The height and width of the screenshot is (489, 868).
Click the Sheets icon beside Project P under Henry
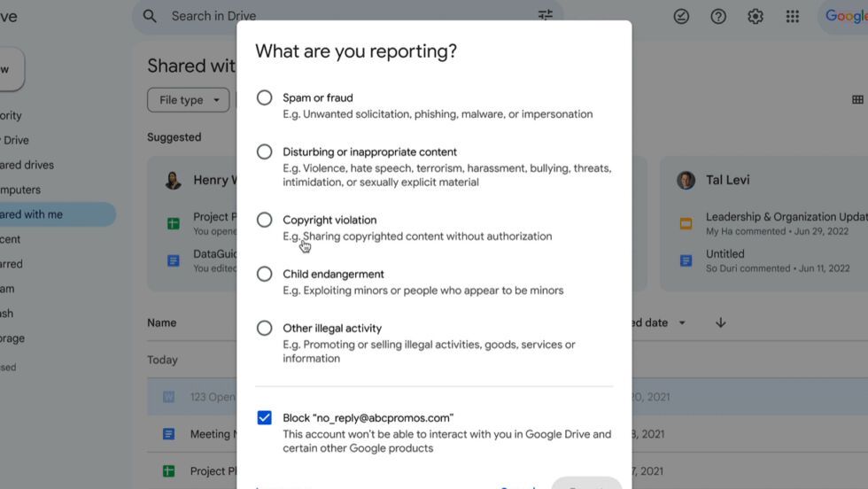pos(174,223)
